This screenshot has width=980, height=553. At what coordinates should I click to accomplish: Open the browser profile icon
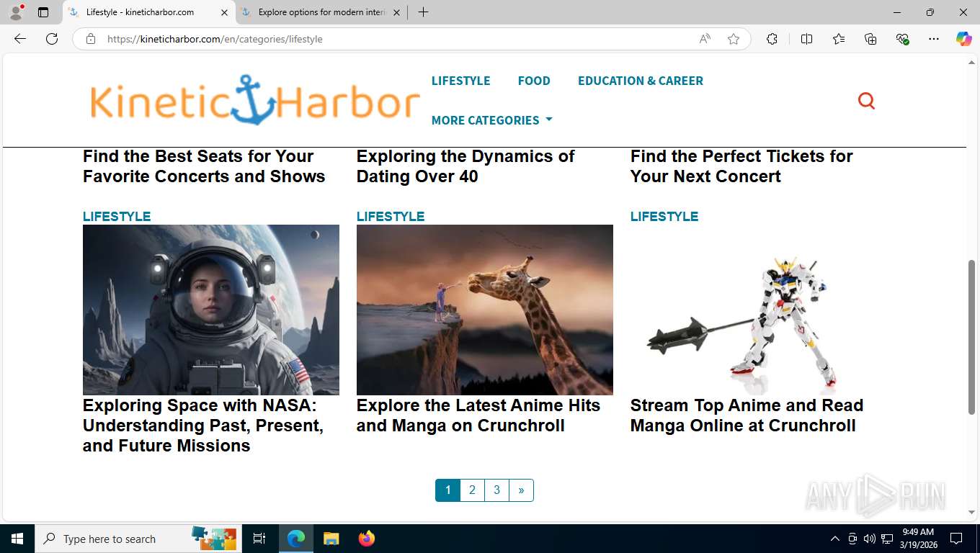(16, 12)
